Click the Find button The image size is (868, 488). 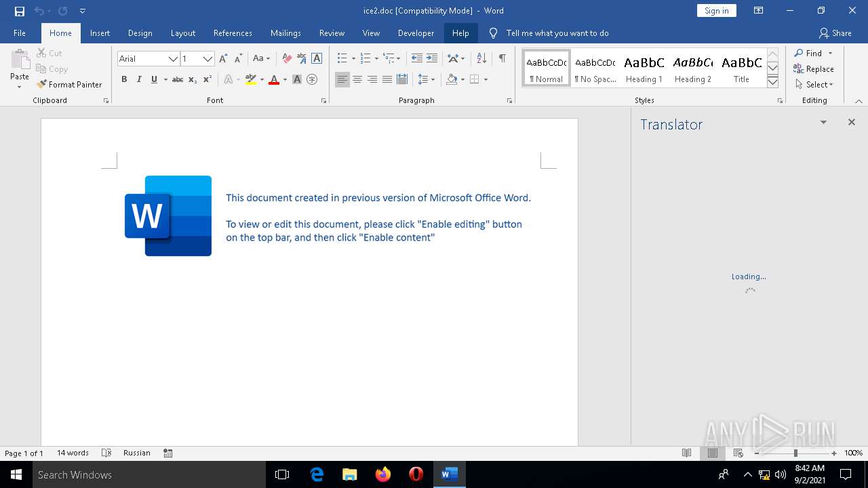pyautogui.click(x=808, y=54)
